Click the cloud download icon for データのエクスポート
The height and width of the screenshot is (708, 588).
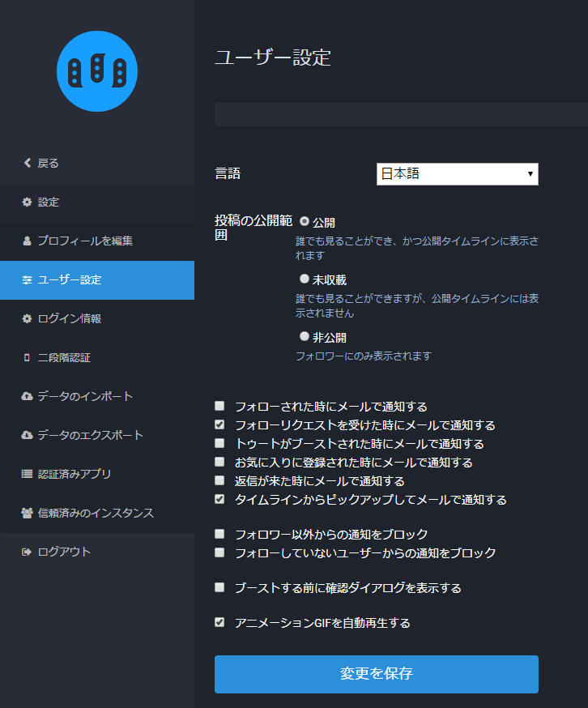point(27,435)
